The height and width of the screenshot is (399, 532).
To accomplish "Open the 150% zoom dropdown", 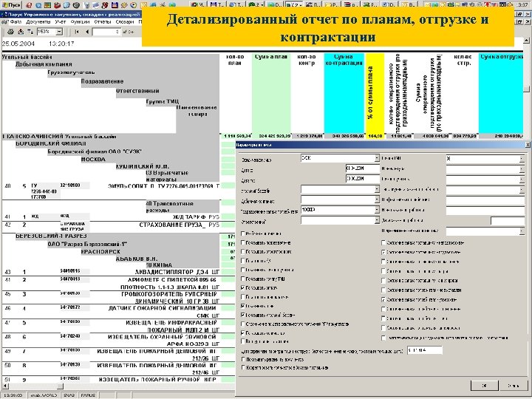I will 59,32.
